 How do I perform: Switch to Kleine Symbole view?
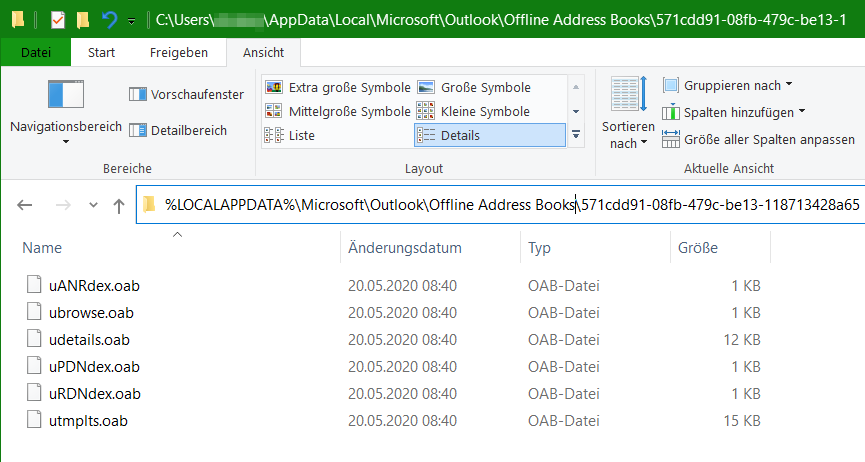pyautogui.click(x=474, y=111)
